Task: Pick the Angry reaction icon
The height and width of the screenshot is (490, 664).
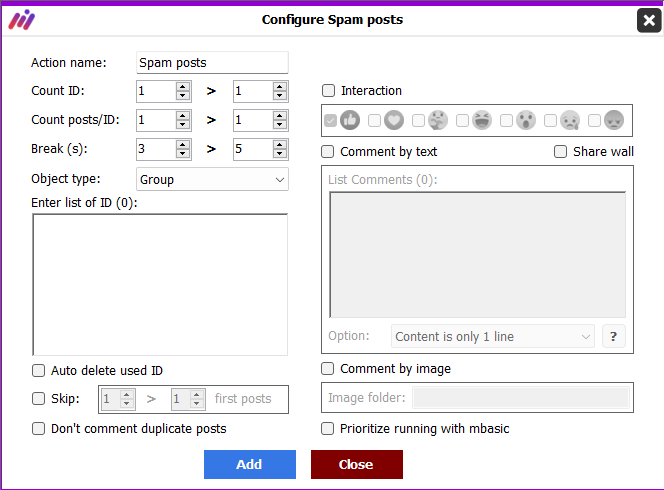Action: tap(614, 120)
